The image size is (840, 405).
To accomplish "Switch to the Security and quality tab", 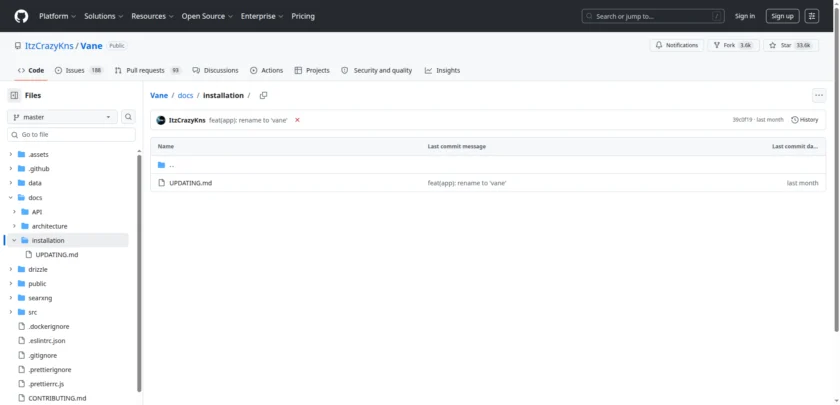I will coord(377,70).
